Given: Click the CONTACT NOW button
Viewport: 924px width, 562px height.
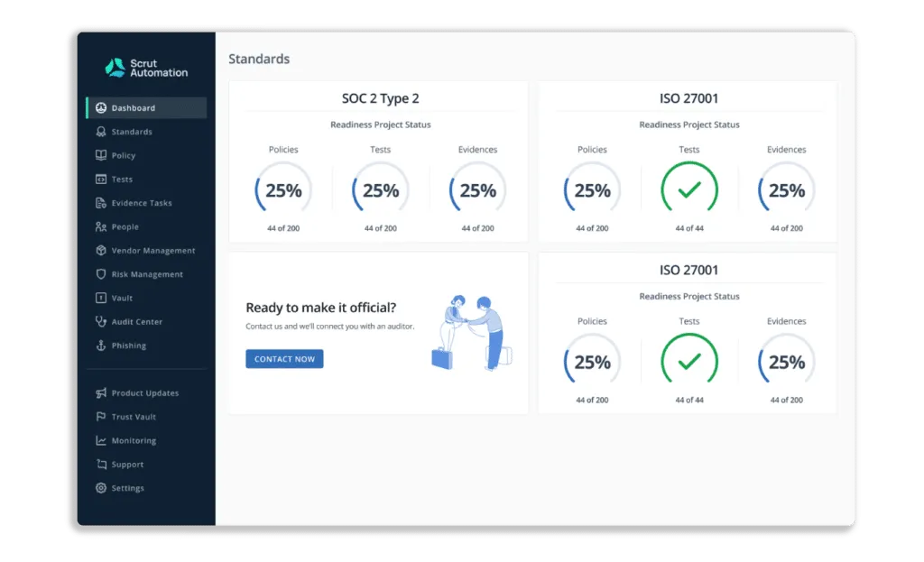Looking at the screenshot, I should point(284,359).
